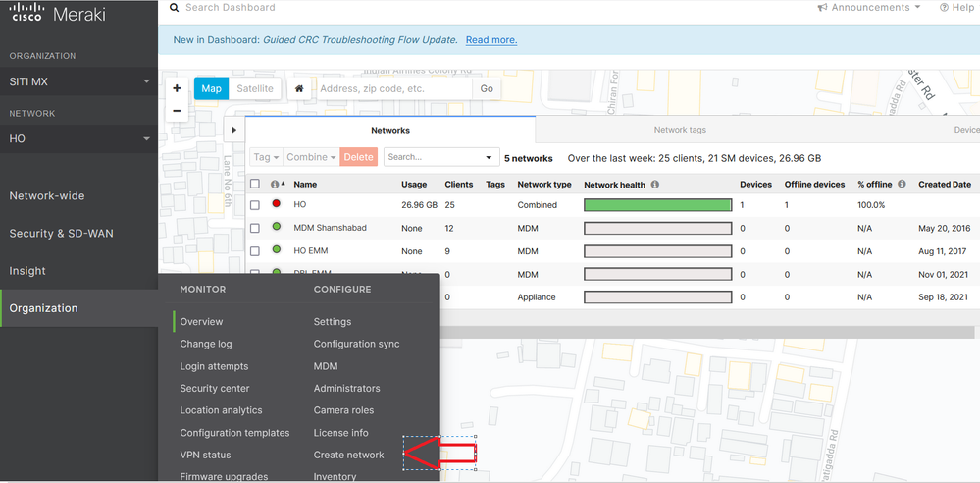Click info icon next to % offline
The height and width of the screenshot is (483, 980).
(x=902, y=185)
